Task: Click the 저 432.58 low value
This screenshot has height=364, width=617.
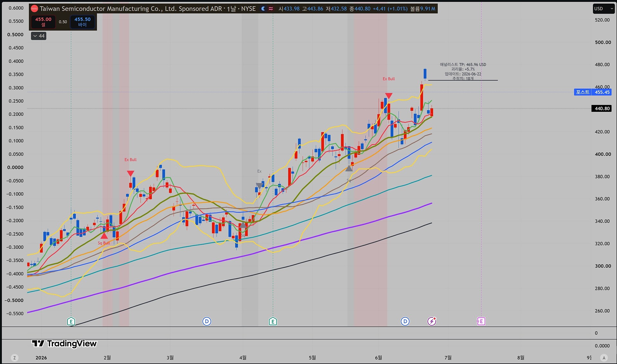Action: click(x=336, y=9)
